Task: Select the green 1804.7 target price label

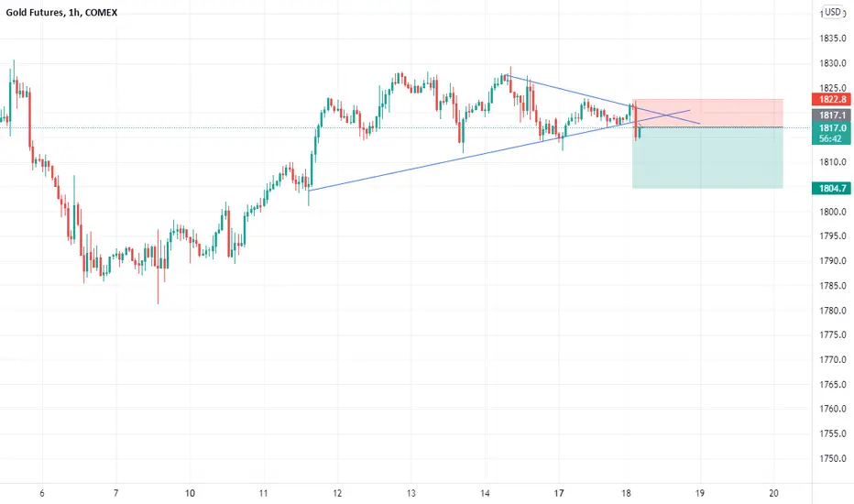Action: [x=831, y=189]
